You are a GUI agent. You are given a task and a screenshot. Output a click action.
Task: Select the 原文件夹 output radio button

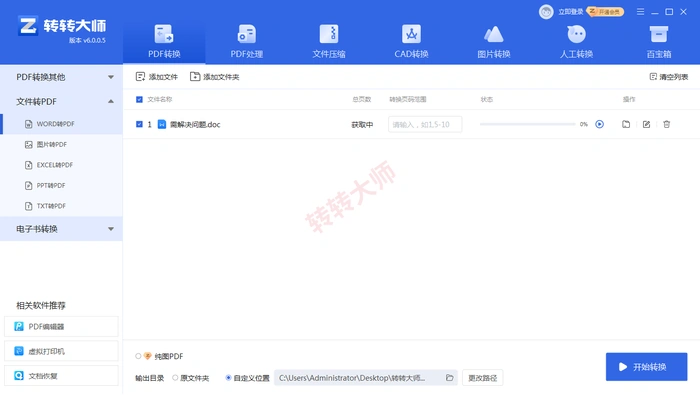click(175, 378)
